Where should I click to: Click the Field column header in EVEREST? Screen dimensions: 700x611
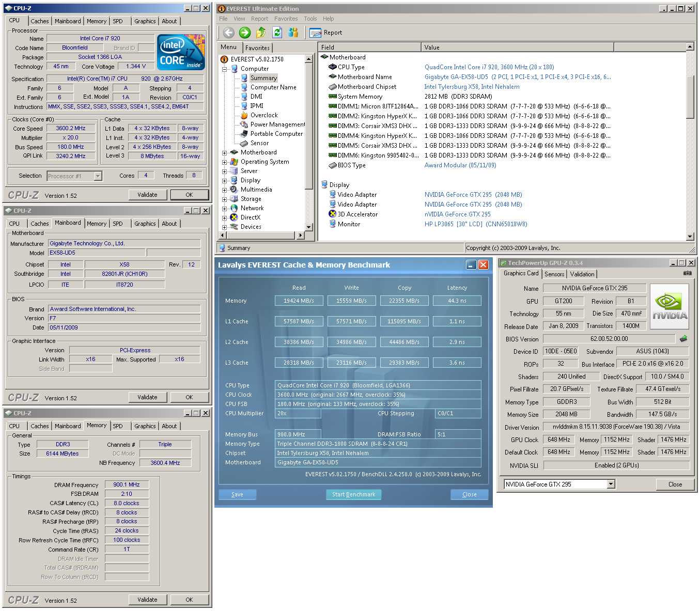370,47
